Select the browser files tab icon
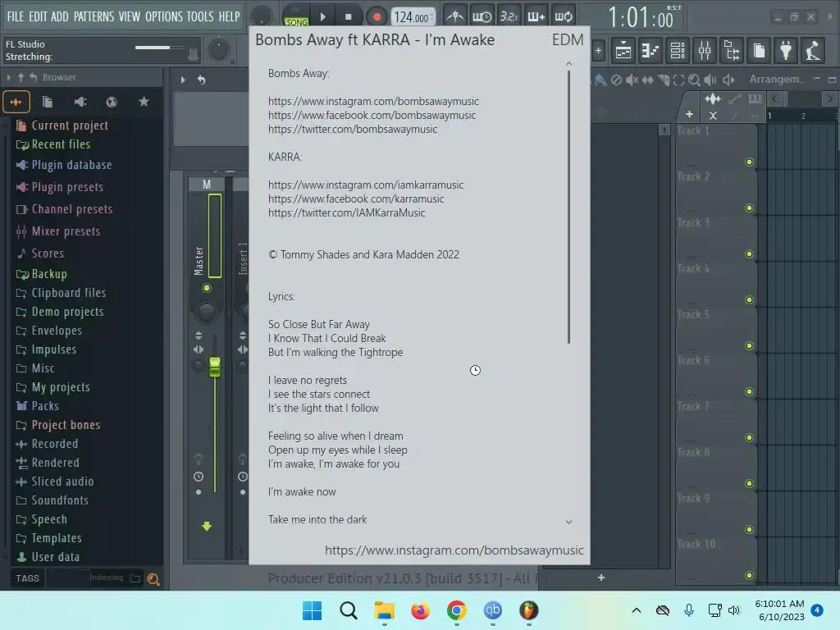Screen dimensions: 840x630 point(47,102)
